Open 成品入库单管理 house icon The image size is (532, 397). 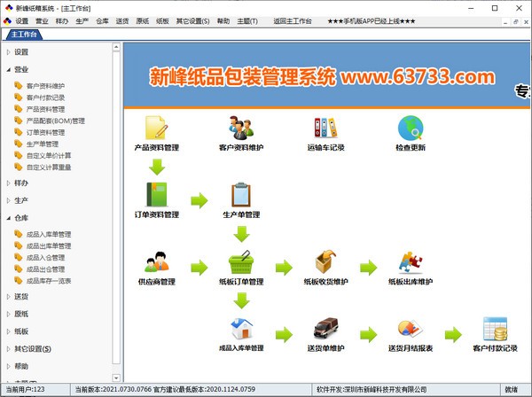tap(241, 328)
